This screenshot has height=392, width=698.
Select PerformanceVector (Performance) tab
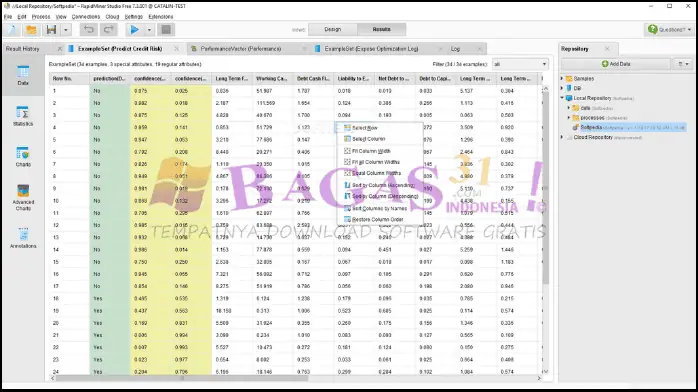point(240,48)
